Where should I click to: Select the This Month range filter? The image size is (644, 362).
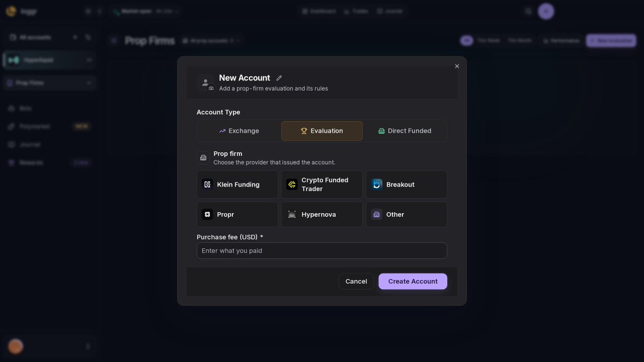coord(519,41)
